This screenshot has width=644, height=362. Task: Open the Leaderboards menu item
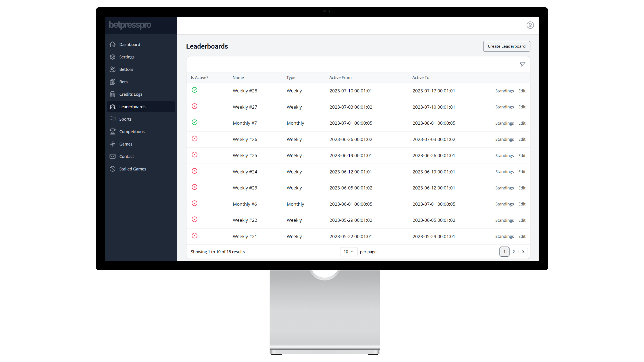point(132,106)
